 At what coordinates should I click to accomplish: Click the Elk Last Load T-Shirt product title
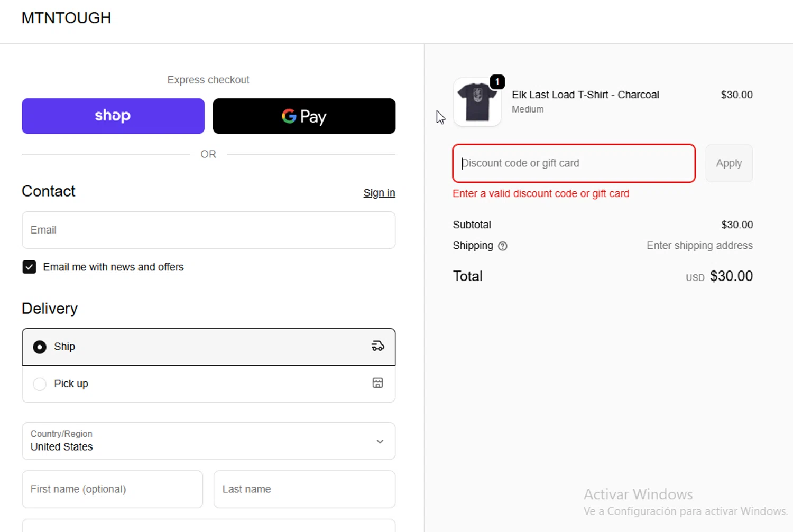point(585,95)
